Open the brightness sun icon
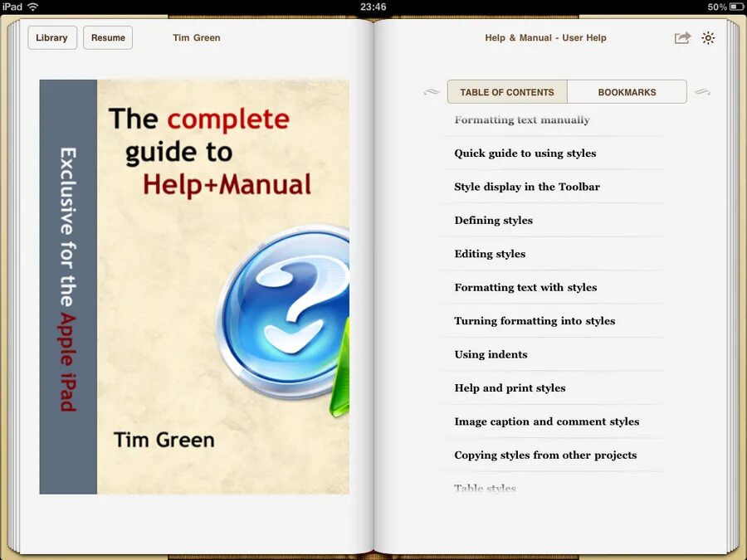Image resolution: width=747 pixels, height=560 pixels. [x=708, y=37]
